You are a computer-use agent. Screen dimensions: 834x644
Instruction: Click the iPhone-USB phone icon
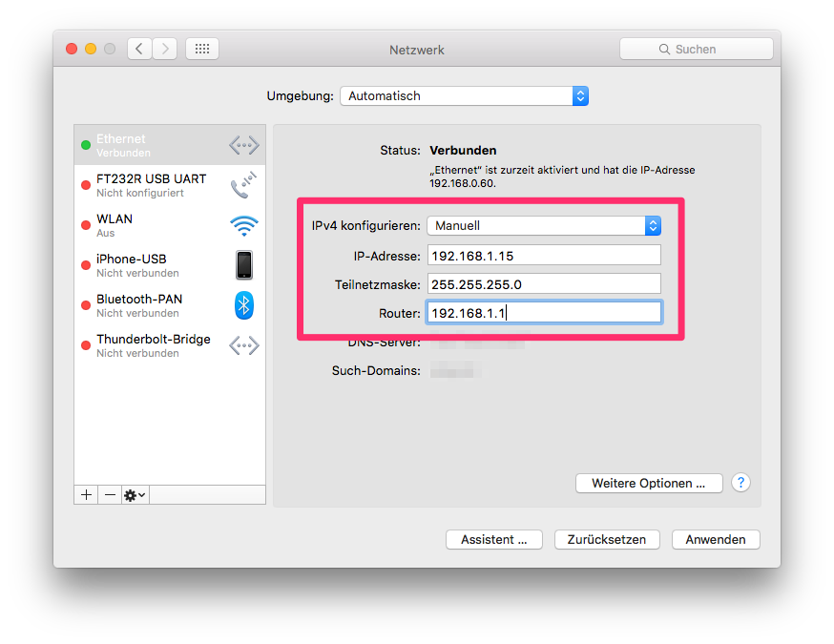(244, 265)
